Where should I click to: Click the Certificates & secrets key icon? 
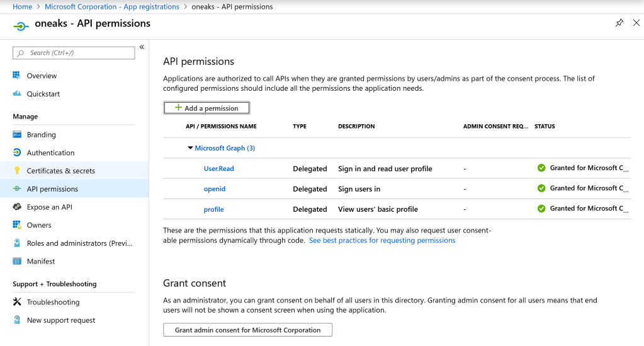coord(17,171)
